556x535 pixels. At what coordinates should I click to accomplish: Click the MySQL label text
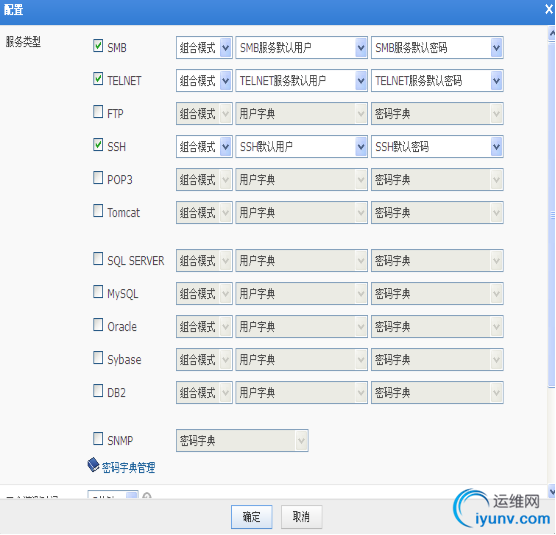pos(123,294)
